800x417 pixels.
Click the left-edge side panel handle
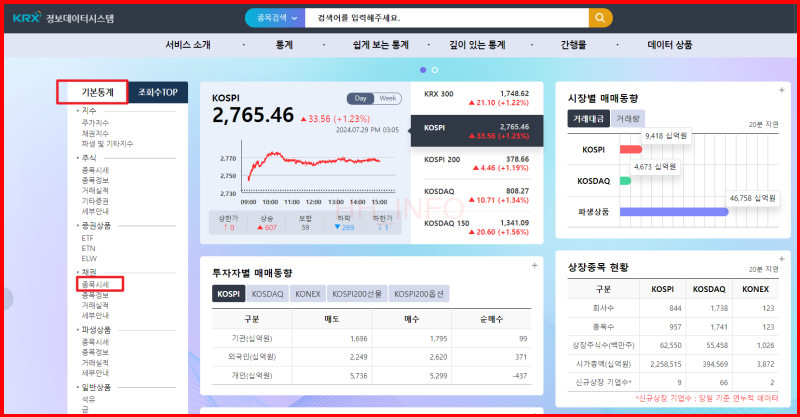tap(8, 299)
